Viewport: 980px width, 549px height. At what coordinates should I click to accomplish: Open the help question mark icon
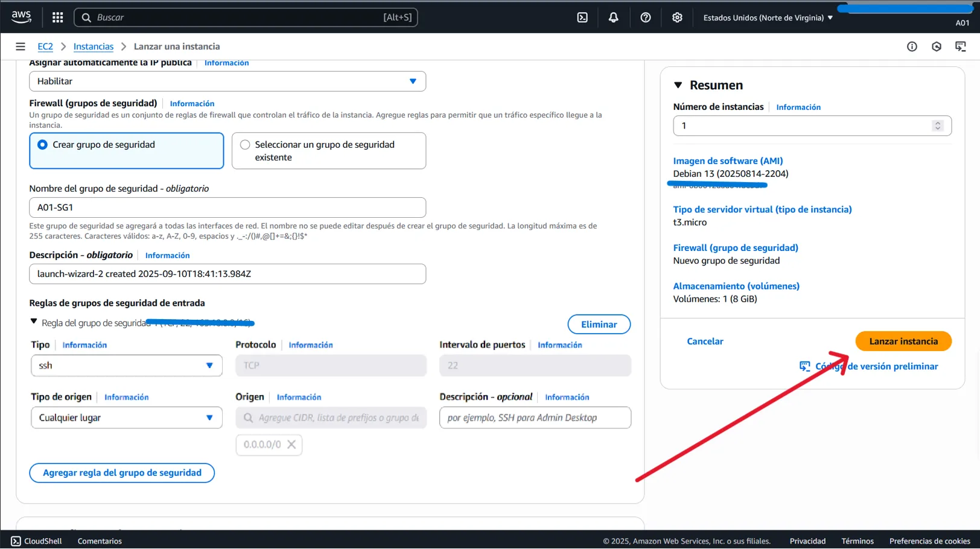tap(645, 17)
